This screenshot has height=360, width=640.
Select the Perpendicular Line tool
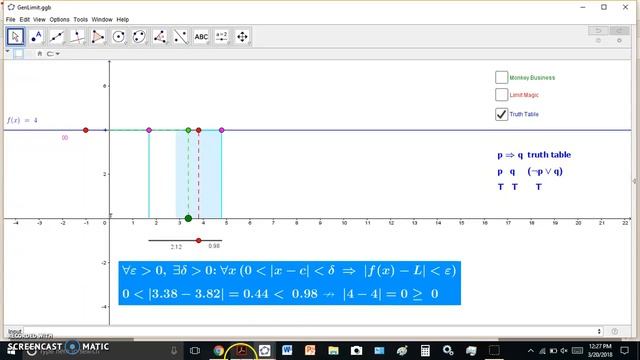pyautogui.click(x=77, y=37)
